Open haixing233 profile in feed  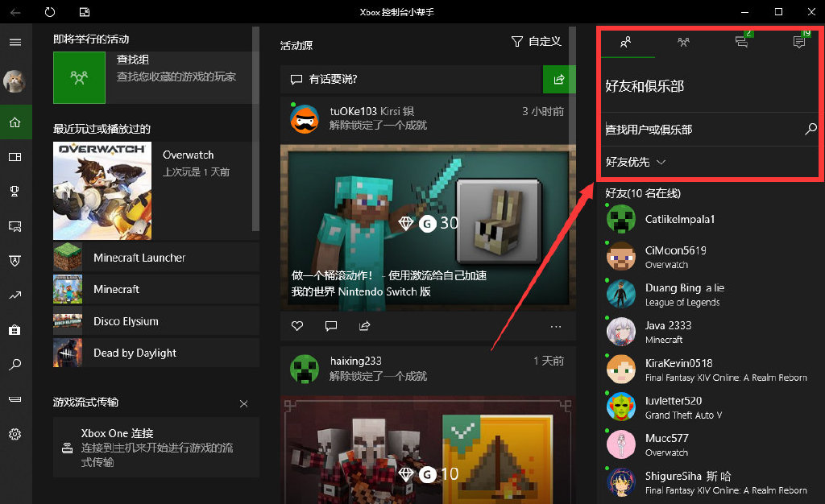click(x=305, y=369)
